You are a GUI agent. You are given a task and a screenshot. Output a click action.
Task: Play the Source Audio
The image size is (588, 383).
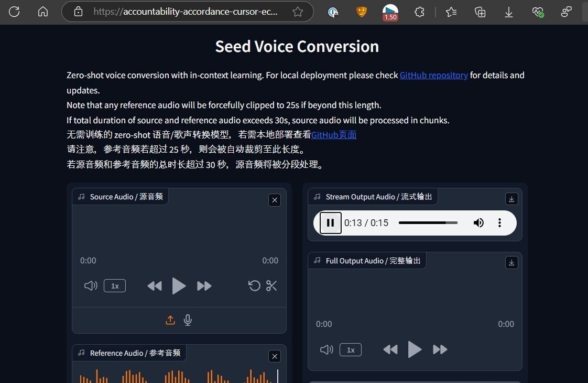point(179,286)
